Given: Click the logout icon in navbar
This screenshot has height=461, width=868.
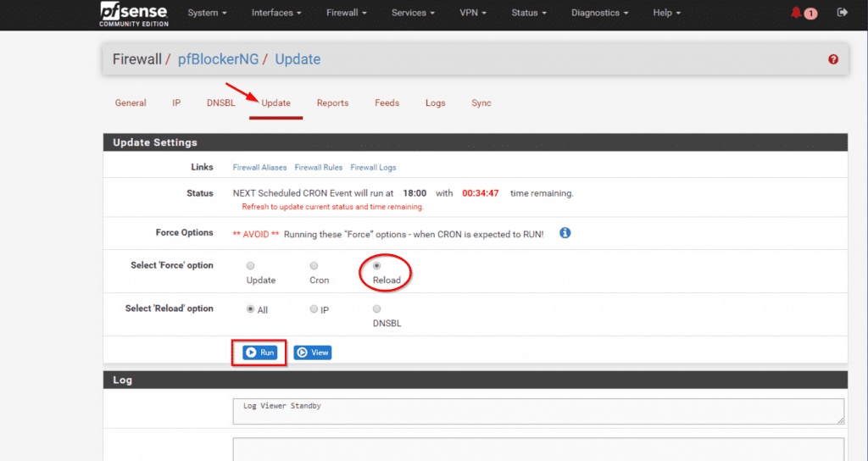Looking at the screenshot, I should coord(842,12).
